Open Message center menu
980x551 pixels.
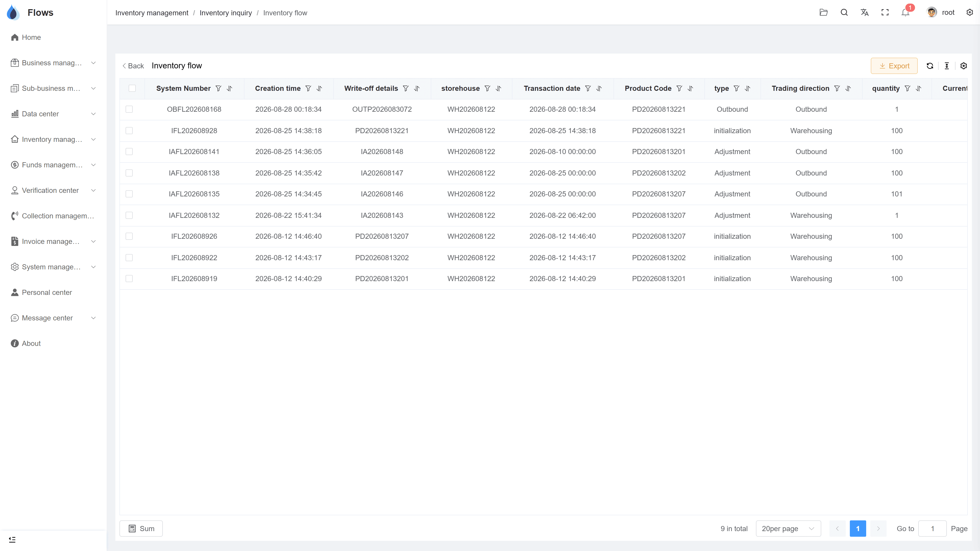coord(53,318)
